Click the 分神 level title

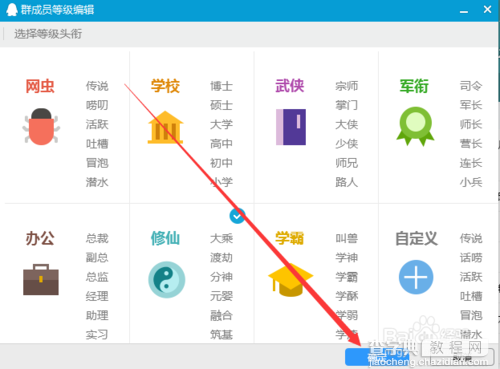point(221,277)
